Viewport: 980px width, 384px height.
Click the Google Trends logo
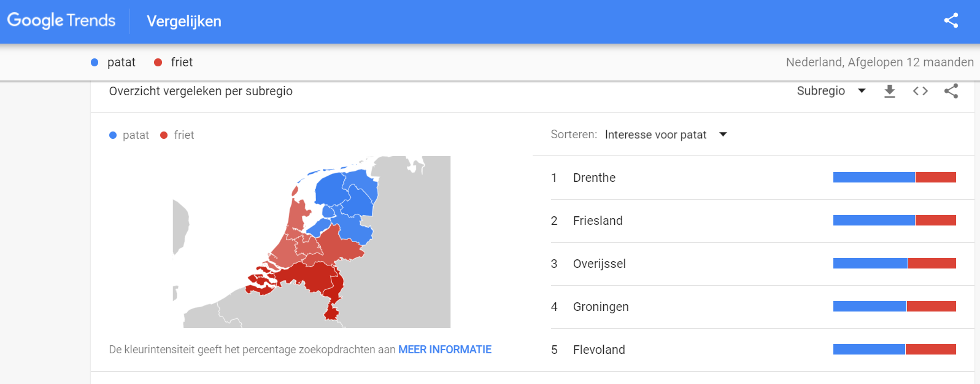61,20
